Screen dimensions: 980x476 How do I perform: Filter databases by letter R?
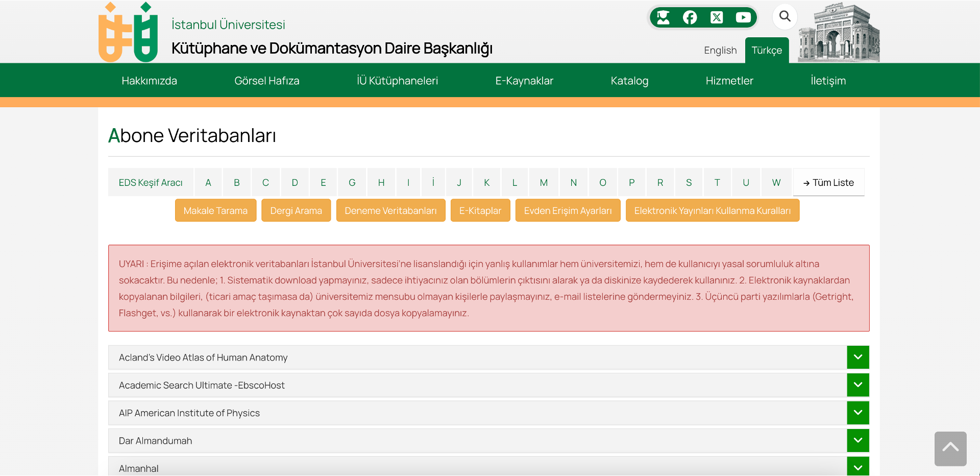pyautogui.click(x=660, y=182)
